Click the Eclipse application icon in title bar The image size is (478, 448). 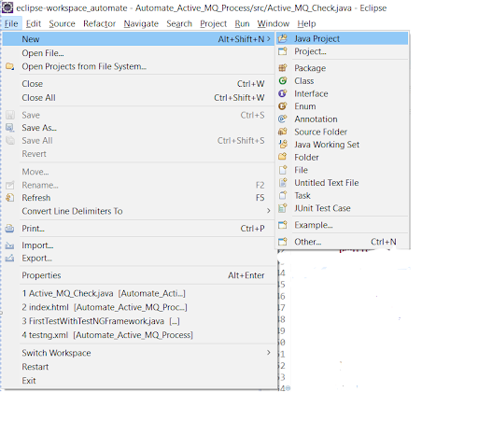(x=7, y=7)
